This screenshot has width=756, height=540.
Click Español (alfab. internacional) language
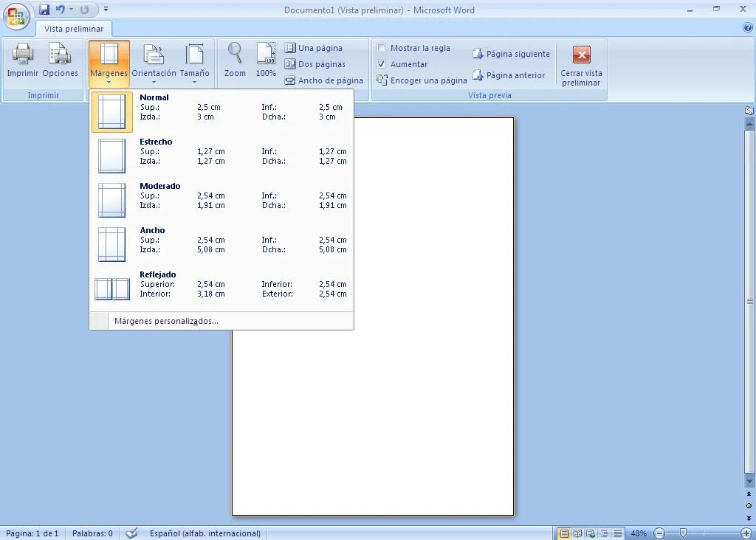205,533
